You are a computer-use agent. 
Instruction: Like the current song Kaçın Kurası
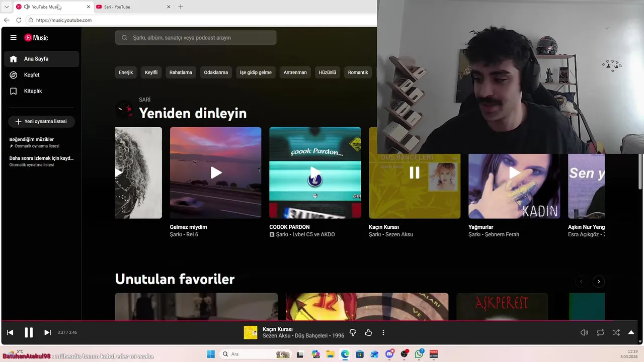point(368,332)
